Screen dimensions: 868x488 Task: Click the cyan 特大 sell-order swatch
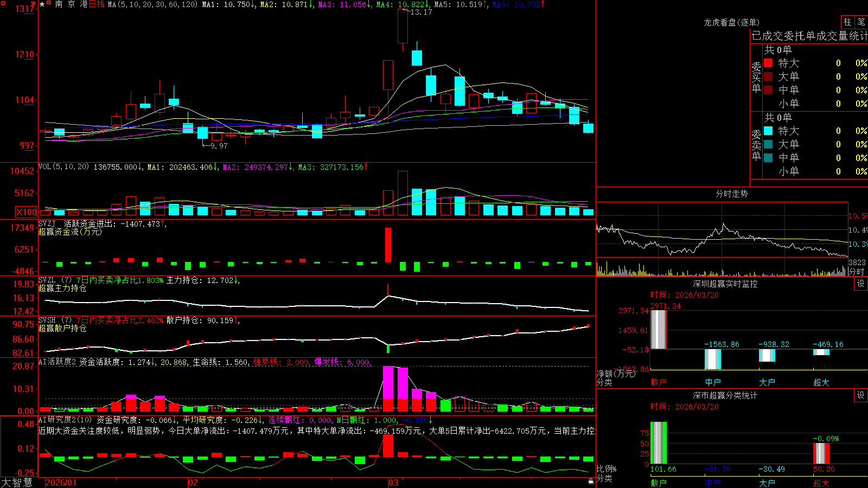coord(768,131)
